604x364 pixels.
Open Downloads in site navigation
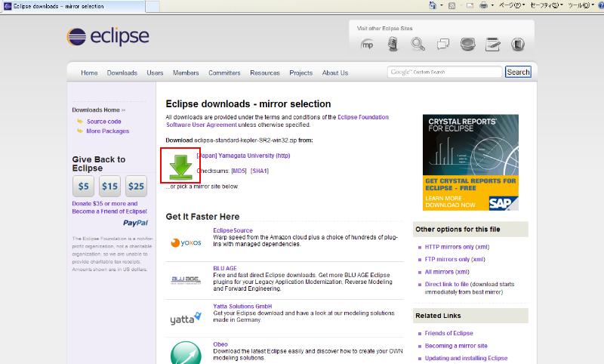click(x=122, y=72)
